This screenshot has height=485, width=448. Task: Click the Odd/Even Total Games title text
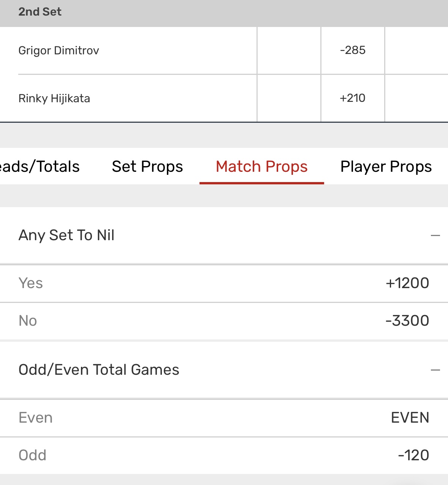[99, 370]
